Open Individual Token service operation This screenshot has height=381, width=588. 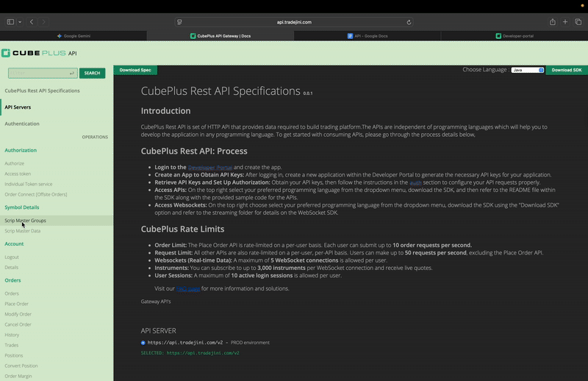(x=29, y=184)
